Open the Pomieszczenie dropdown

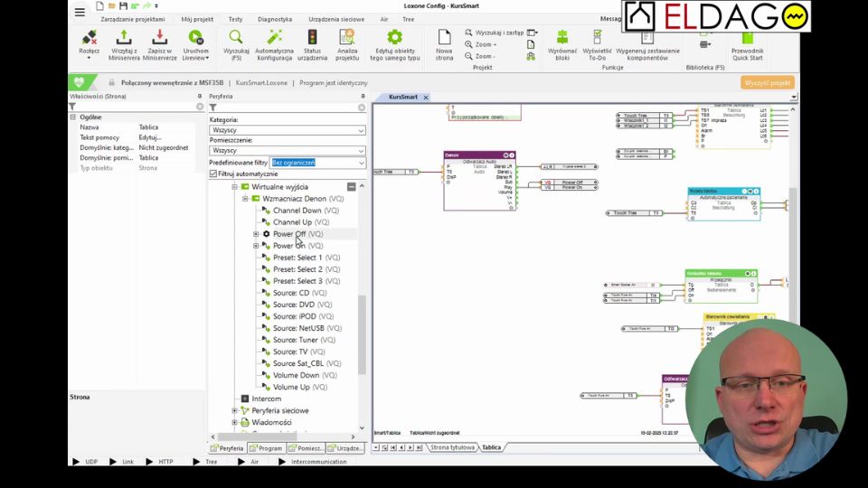point(287,151)
